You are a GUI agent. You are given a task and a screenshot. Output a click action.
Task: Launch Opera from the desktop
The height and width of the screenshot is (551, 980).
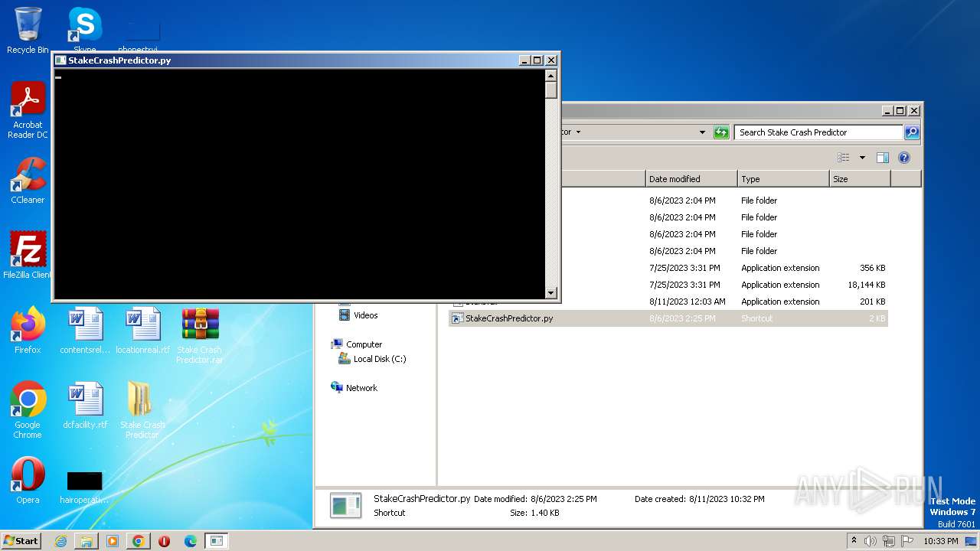point(28,480)
